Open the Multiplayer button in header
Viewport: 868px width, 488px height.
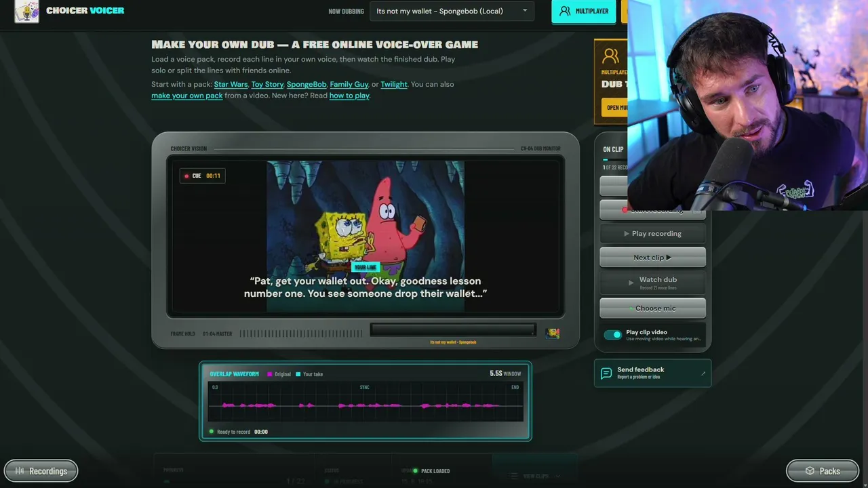(584, 12)
